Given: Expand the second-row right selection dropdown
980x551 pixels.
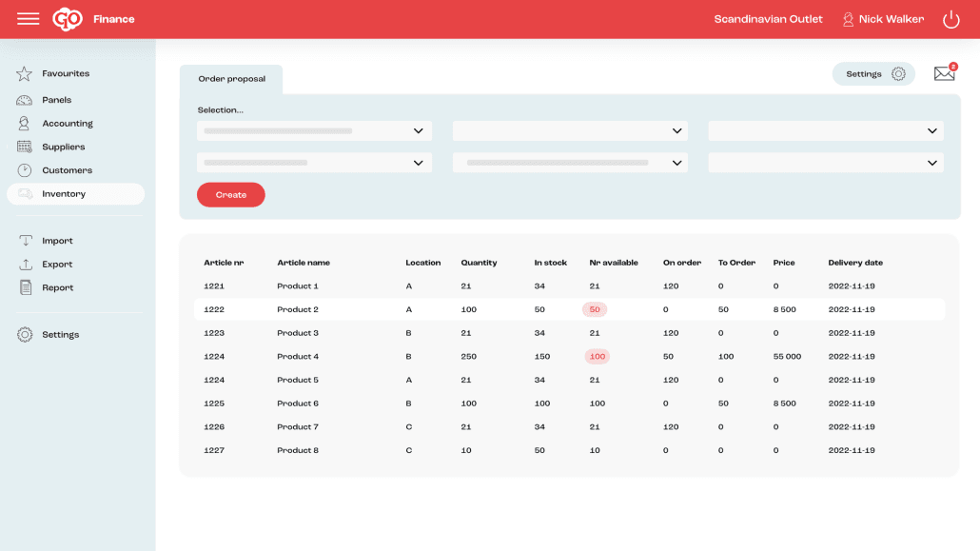Looking at the screenshot, I should coord(826,163).
